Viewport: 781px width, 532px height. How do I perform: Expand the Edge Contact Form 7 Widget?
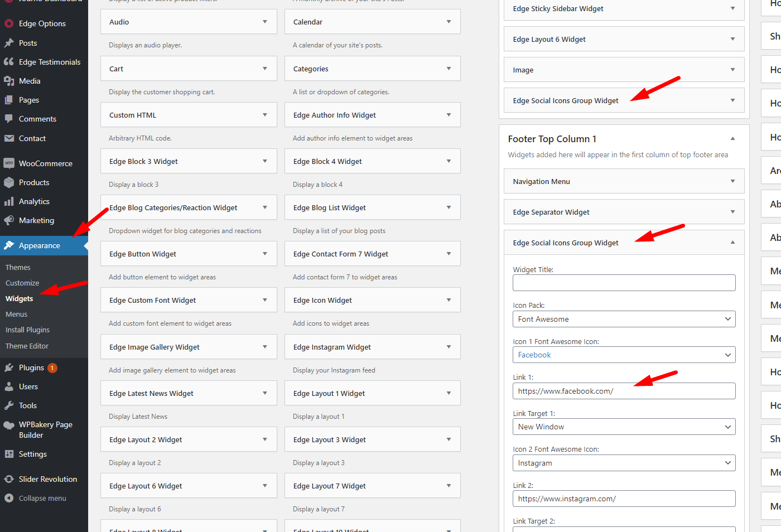(449, 254)
